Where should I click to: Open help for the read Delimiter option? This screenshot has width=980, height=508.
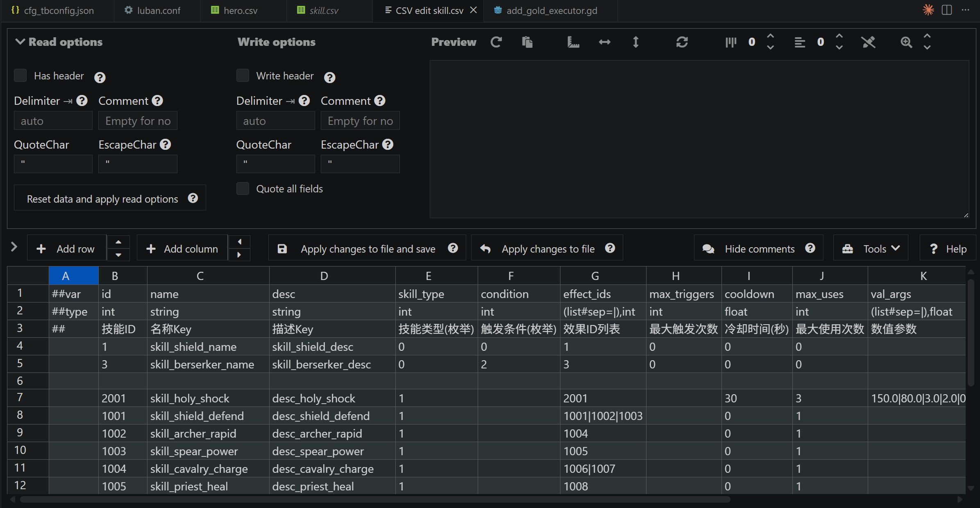pyautogui.click(x=82, y=101)
